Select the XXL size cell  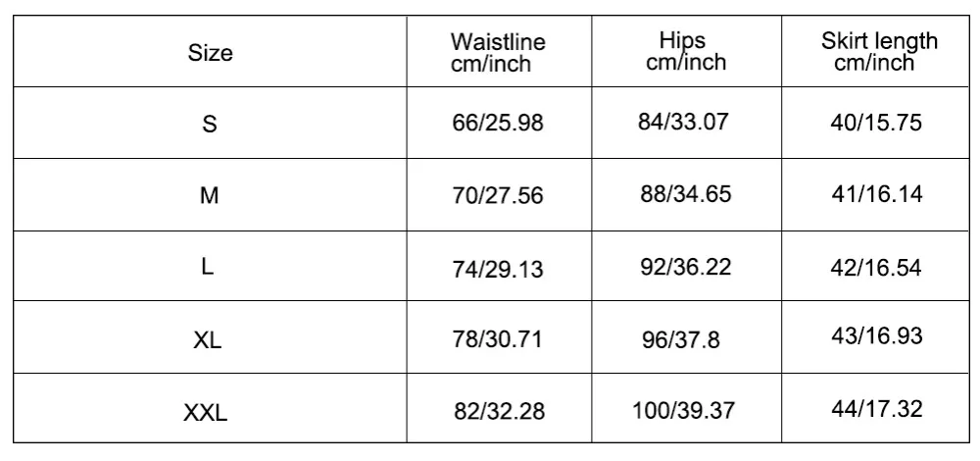point(206,413)
